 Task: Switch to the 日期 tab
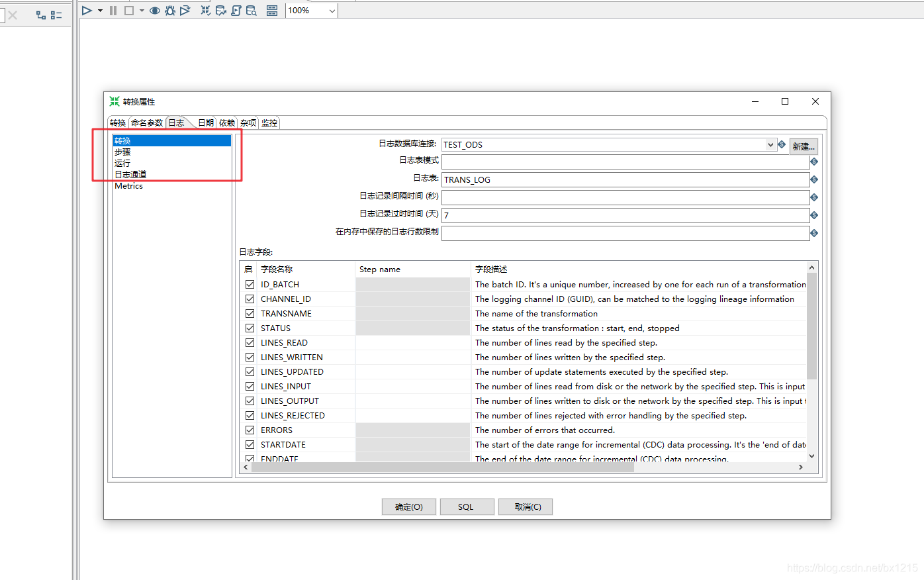(206, 122)
